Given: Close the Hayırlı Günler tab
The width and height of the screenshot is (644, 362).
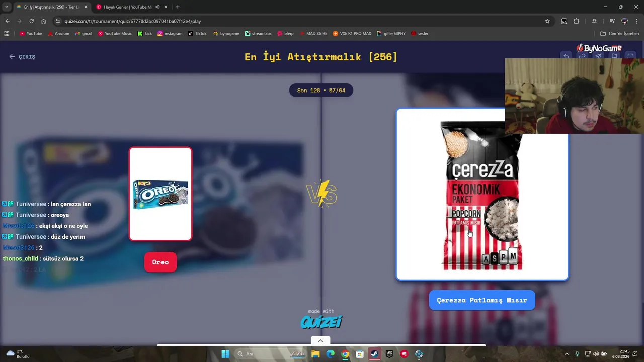Looking at the screenshot, I should click(x=165, y=7).
